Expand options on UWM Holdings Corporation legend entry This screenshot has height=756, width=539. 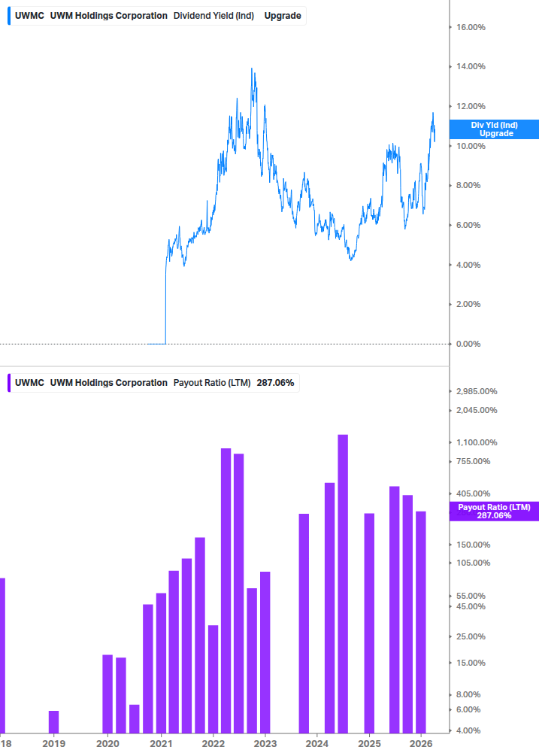point(110,15)
